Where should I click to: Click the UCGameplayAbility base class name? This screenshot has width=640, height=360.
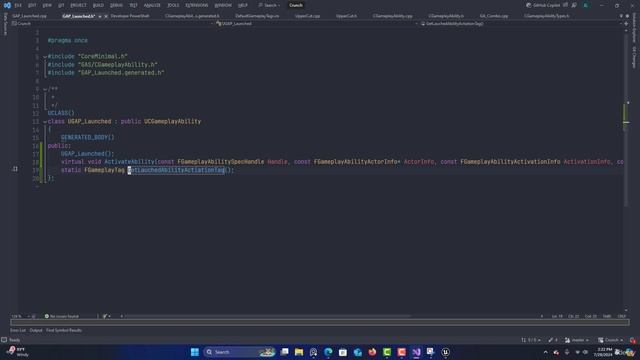172,121
